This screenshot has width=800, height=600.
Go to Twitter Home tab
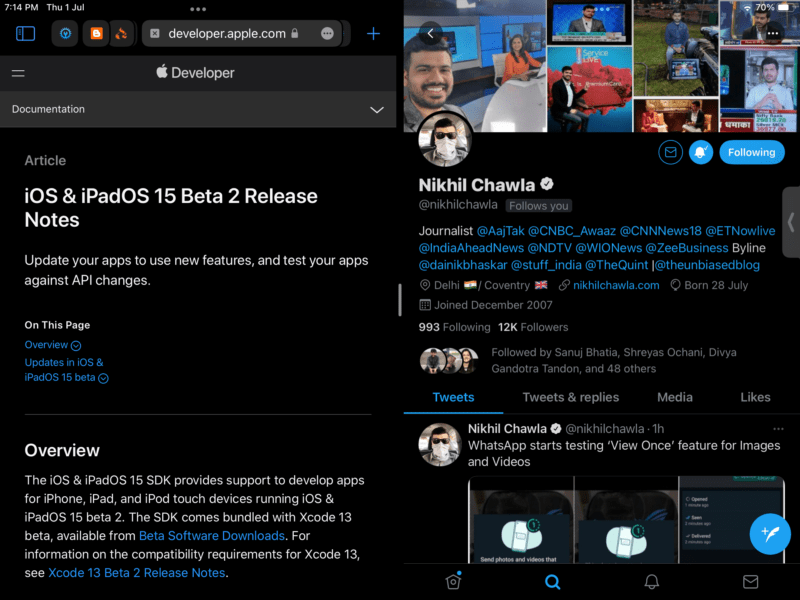click(x=453, y=581)
